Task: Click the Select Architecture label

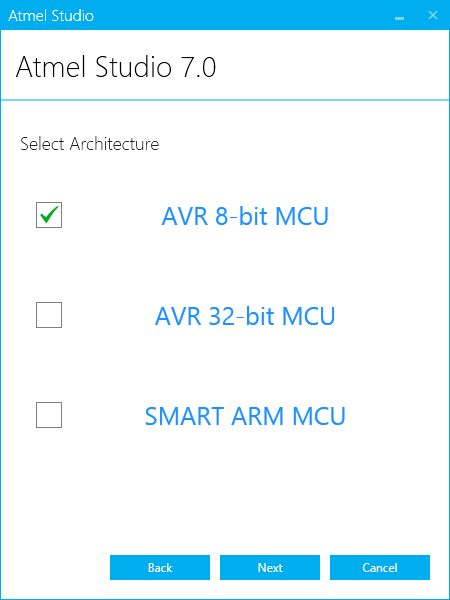Action: pos(90,144)
